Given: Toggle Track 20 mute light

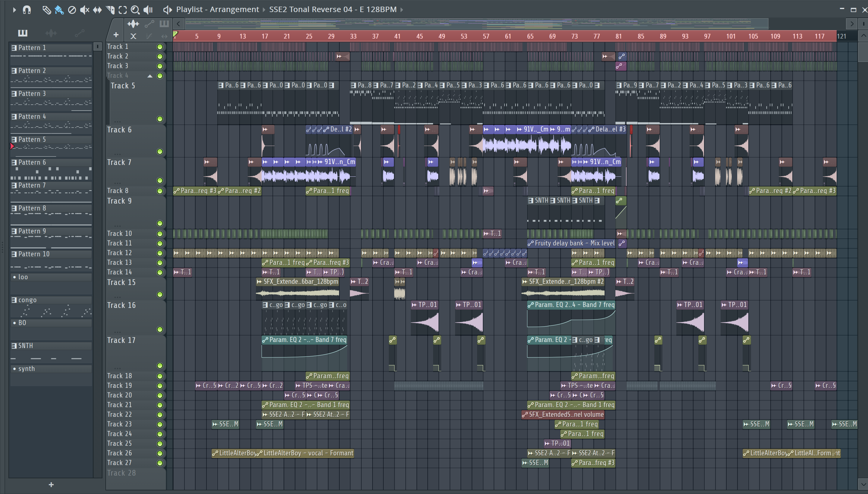Looking at the screenshot, I should 160,395.
